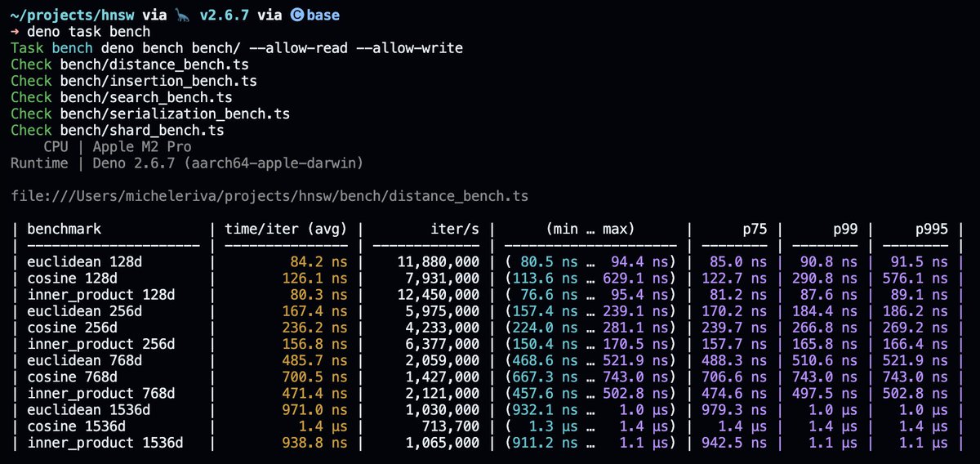This screenshot has width=980, height=464.
Task: Click the '(min … max)' column header
Action: [590, 230]
